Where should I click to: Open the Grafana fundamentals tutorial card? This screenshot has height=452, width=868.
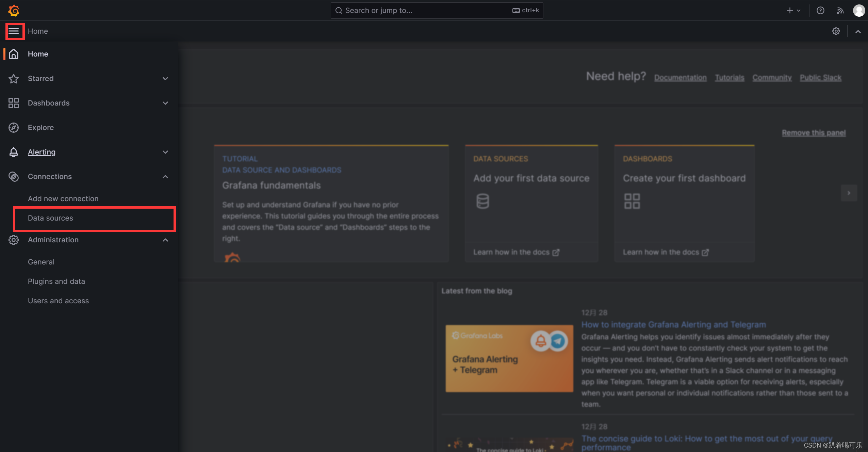click(x=331, y=204)
